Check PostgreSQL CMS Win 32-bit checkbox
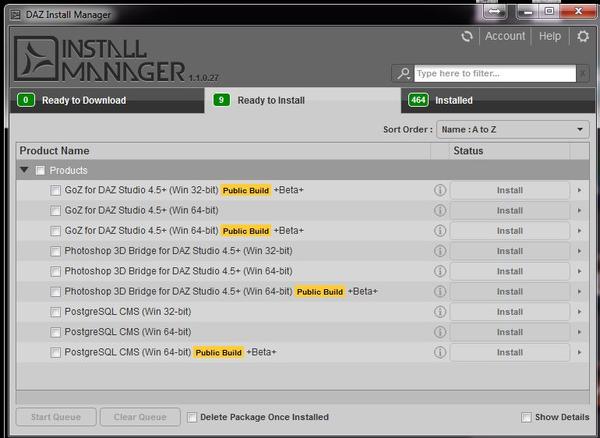Screen dimensions: 600x438 coord(55,312)
